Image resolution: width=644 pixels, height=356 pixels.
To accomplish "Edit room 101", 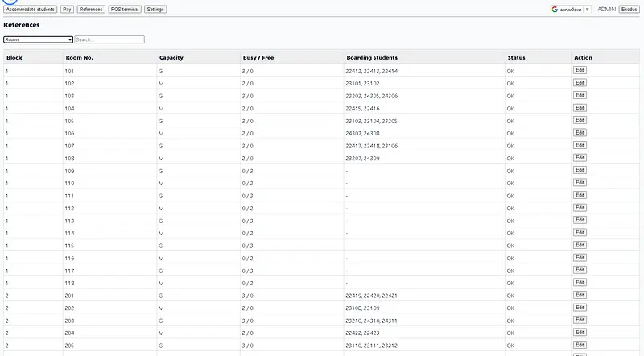I will (x=580, y=70).
